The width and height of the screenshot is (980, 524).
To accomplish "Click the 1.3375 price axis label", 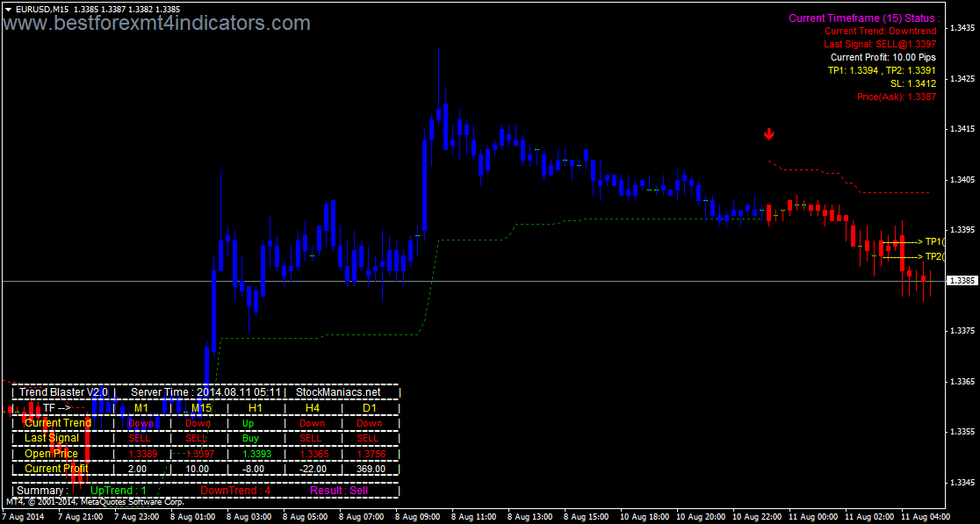I will 962,330.
